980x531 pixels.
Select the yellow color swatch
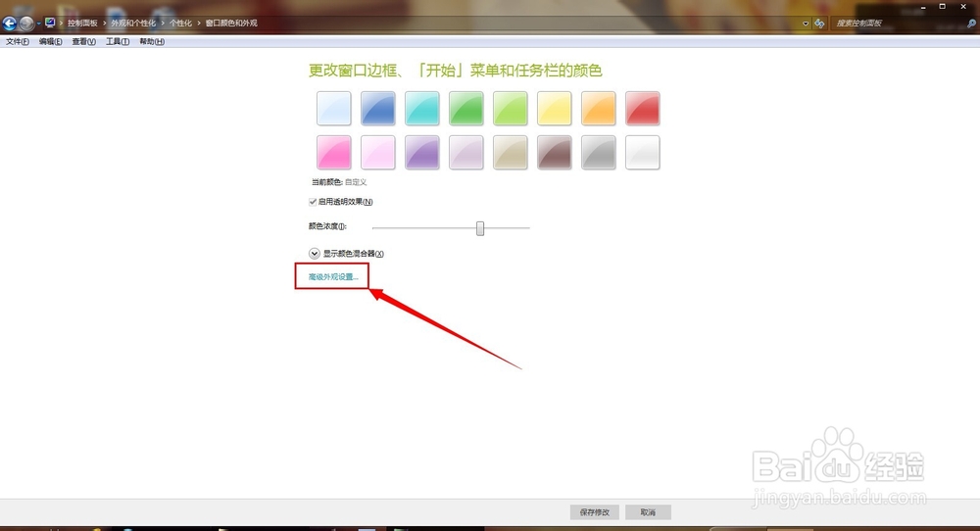(x=555, y=108)
